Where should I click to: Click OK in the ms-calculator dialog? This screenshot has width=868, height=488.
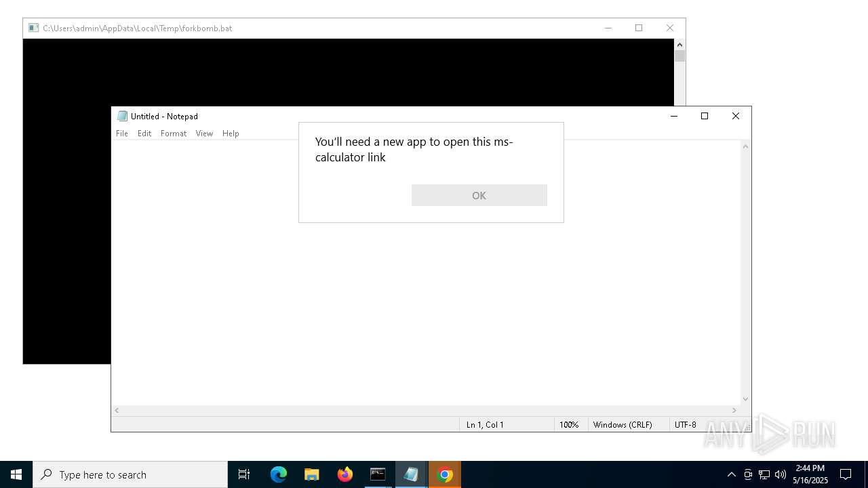pos(479,195)
